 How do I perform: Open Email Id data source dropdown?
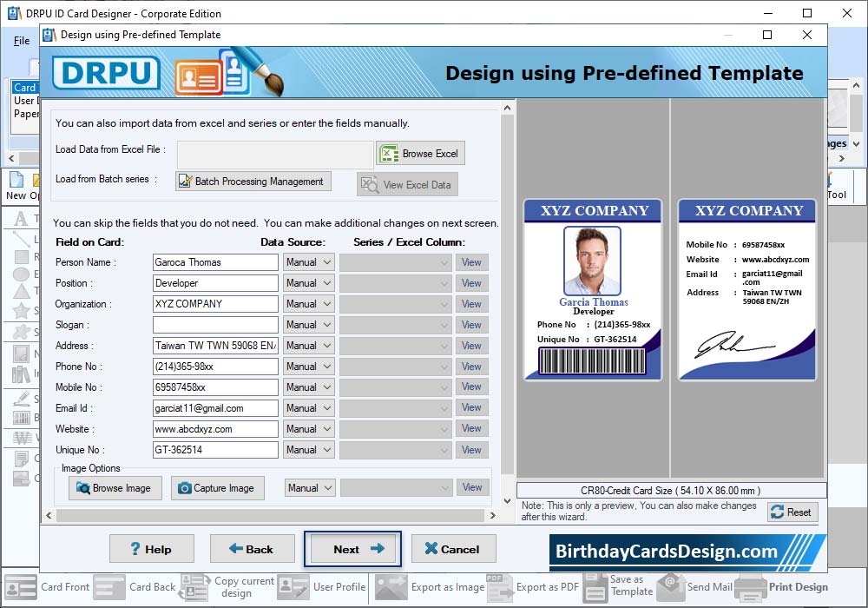click(309, 408)
